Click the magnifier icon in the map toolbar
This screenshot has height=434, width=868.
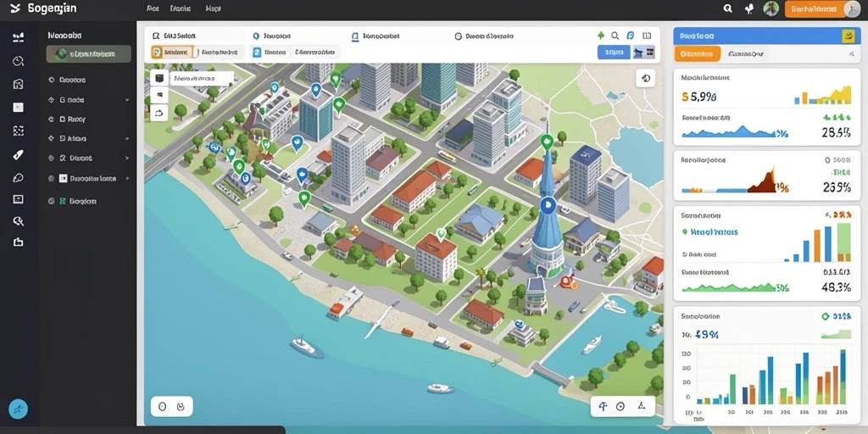coord(615,36)
